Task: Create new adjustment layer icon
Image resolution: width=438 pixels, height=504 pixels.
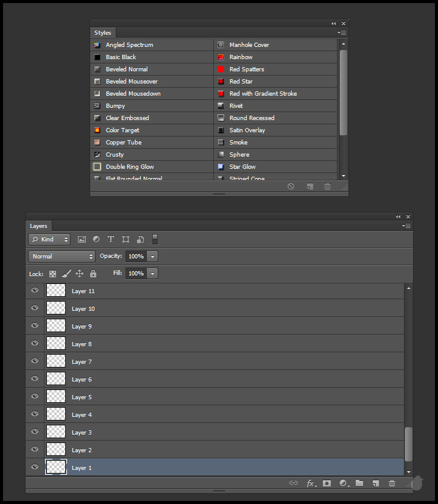Action: click(x=344, y=483)
